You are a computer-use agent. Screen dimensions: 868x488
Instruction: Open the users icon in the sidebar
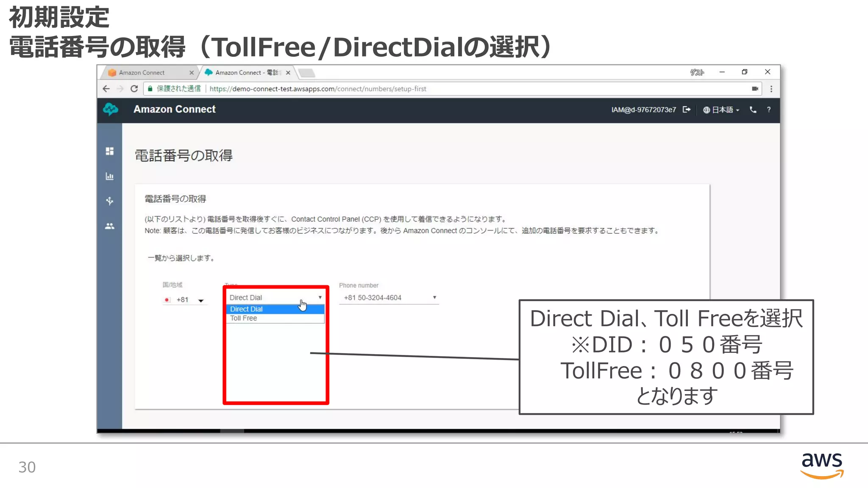(110, 226)
